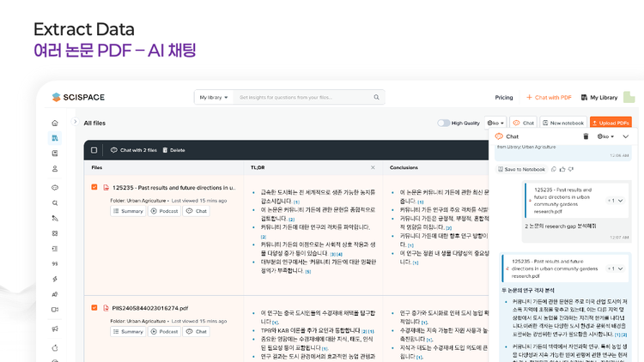Click the Upload PDFs button

[611, 124]
